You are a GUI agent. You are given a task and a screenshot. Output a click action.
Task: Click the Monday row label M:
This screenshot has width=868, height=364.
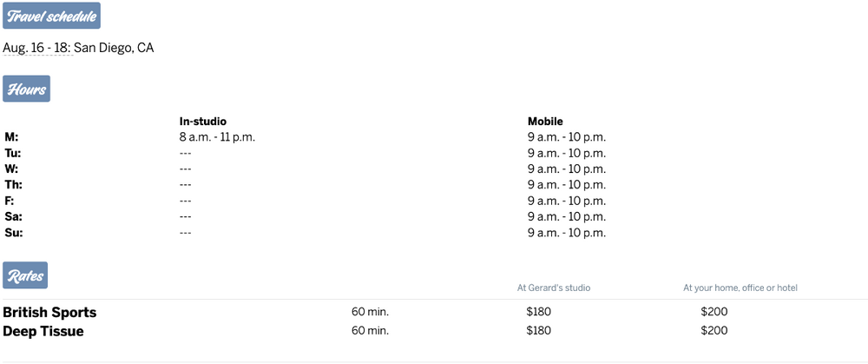[x=11, y=137]
